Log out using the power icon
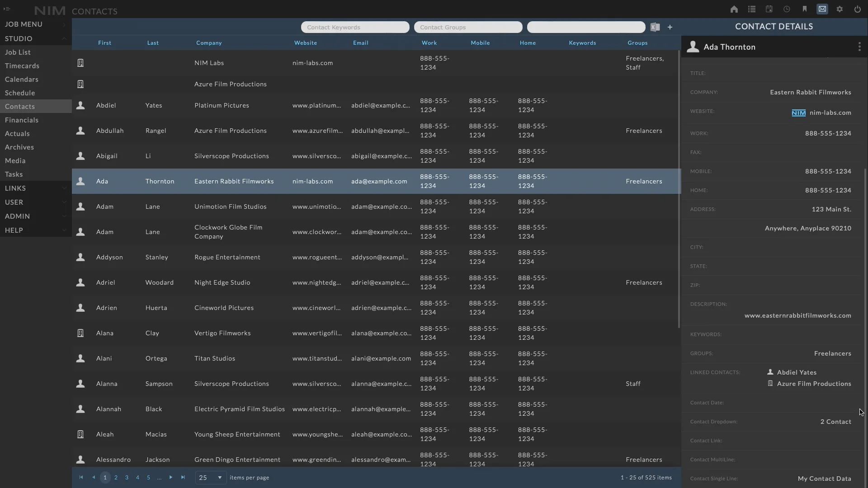This screenshot has height=488, width=868. click(858, 9)
